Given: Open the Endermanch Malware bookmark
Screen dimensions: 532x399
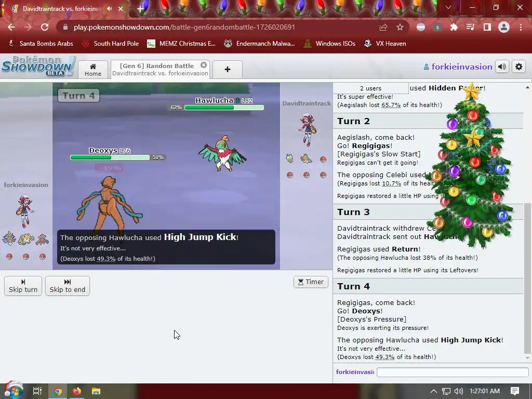Looking at the screenshot, I should 260,44.
